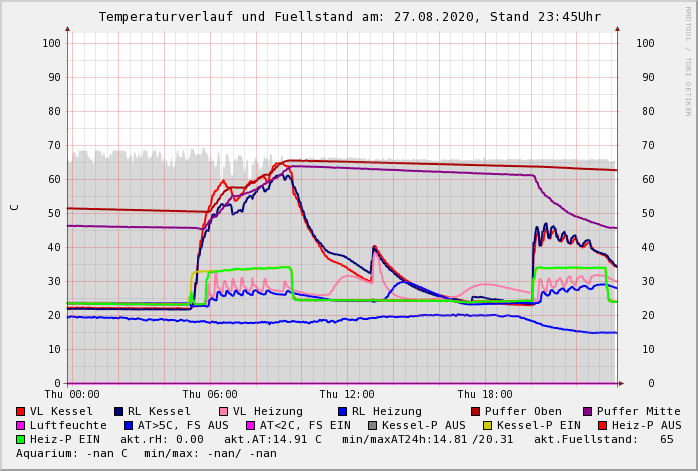Viewport: 698px width, 471px height.
Task: Click the purple Puffer Mitte swatch
Action: point(588,411)
